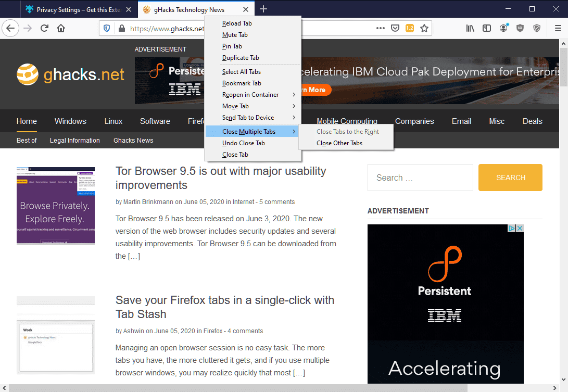Click the ghacks.net logo
The width and height of the screenshot is (568, 392).
point(70,74)
